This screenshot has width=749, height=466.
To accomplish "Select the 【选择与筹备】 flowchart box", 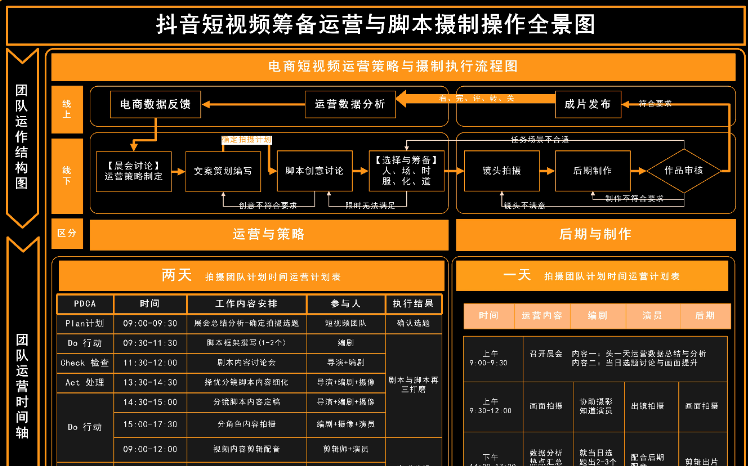I will 407,171.
